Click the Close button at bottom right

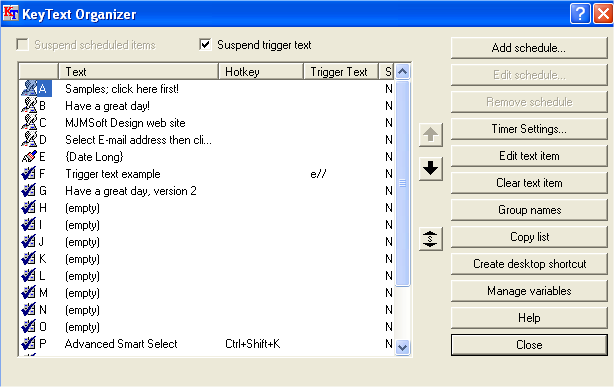tap(529, 345)
